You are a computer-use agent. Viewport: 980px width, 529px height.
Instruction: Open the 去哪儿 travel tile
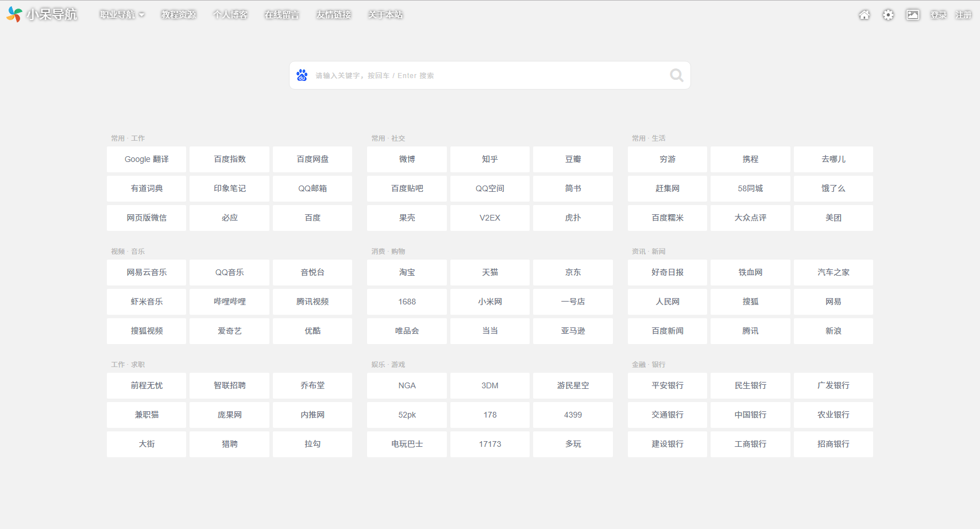(834, 159)
